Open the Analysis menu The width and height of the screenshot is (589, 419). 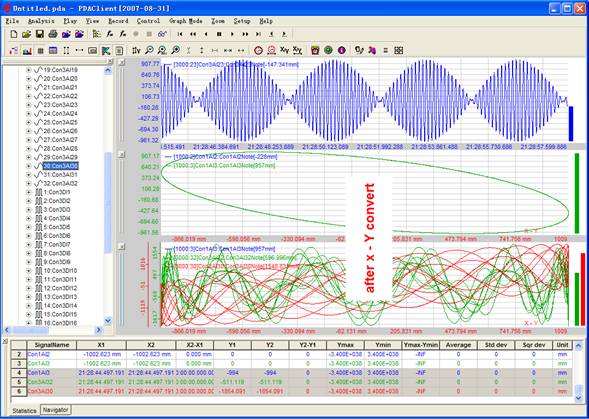tap(41, 21)
